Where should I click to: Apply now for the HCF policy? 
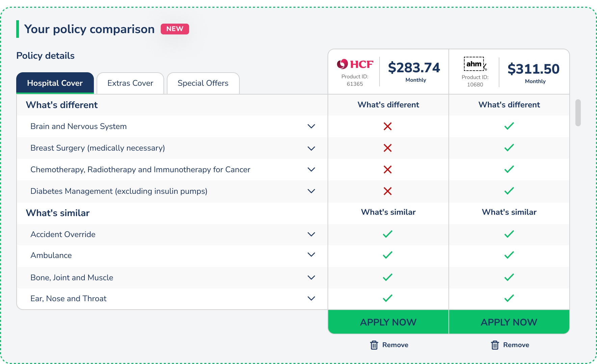(x=388, y=322)
